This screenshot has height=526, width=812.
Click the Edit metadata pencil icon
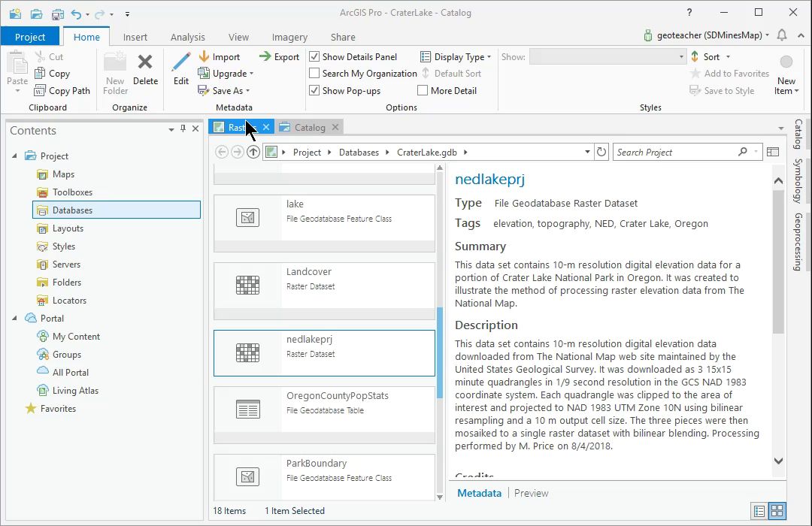(x=180, y=62)
